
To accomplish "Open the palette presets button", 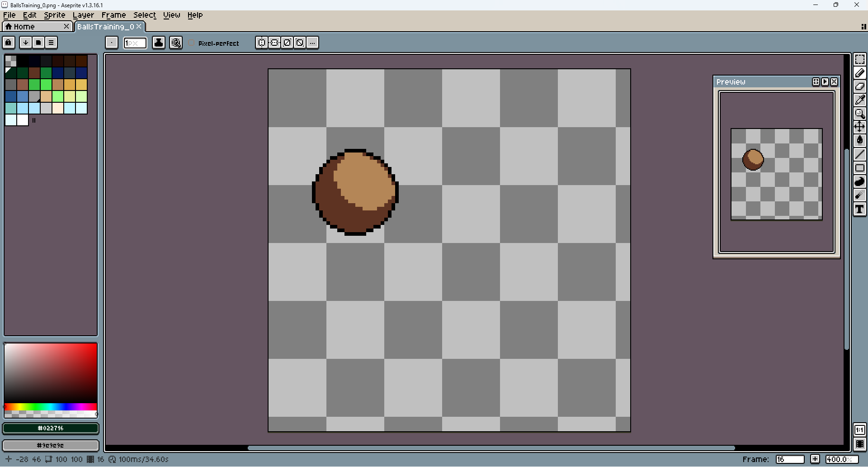I will [38, 43].
